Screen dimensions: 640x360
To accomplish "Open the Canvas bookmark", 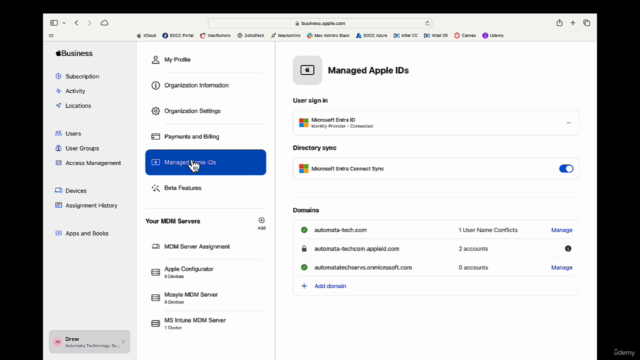I will pos(465,36).
